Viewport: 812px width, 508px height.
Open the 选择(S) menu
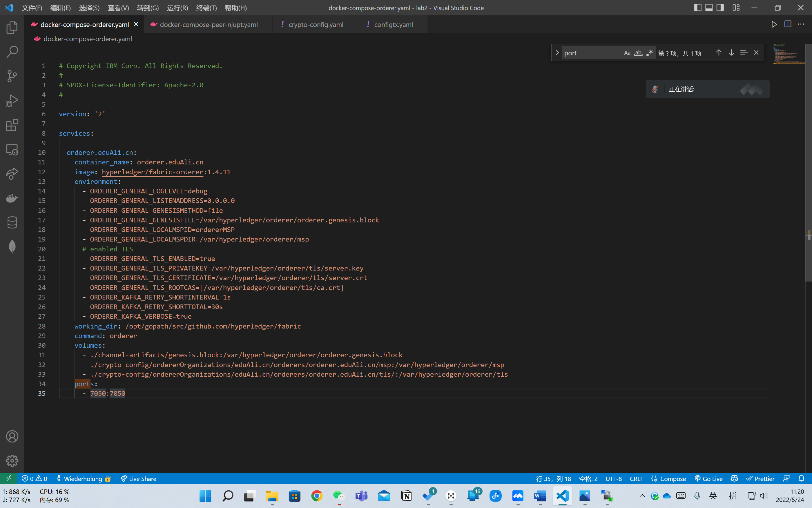(x=89, y=8)
